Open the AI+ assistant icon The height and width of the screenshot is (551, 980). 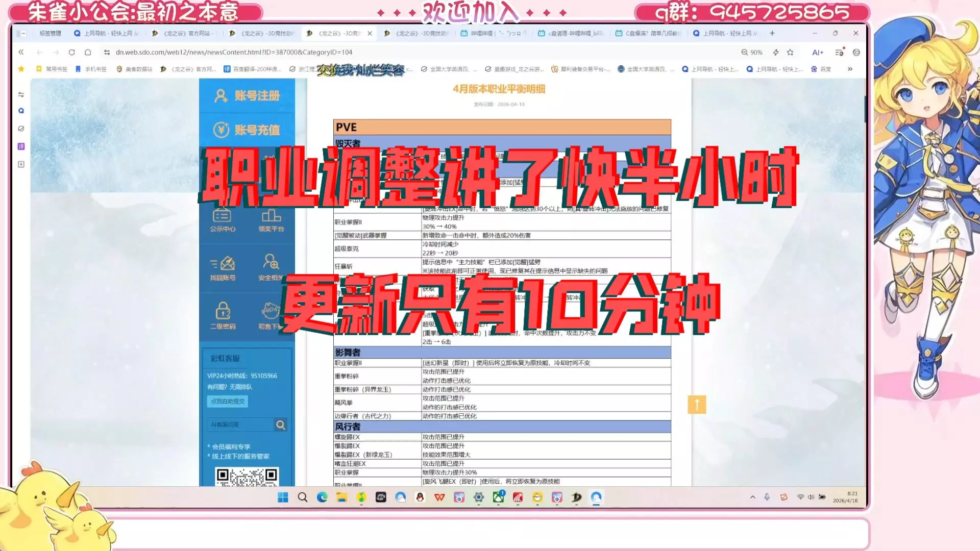817,53
